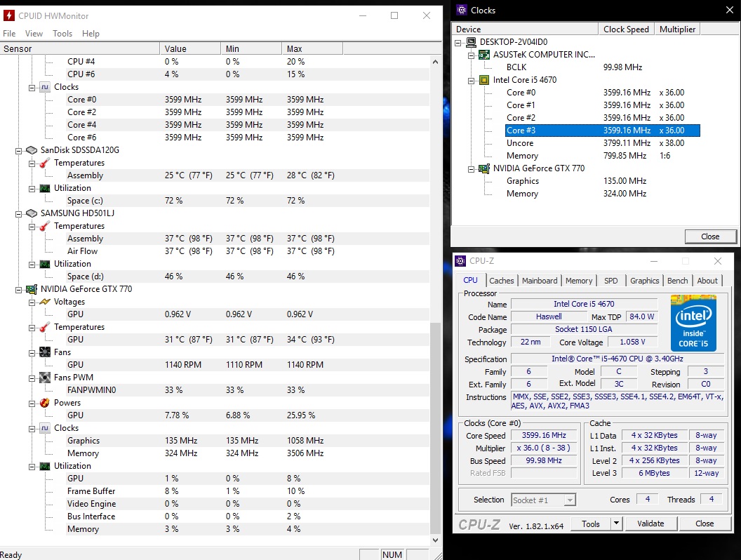This screenshot has width=741, height=560.
Task: Click the SanDisk Utilization chart icon
Action: [45, 188]
